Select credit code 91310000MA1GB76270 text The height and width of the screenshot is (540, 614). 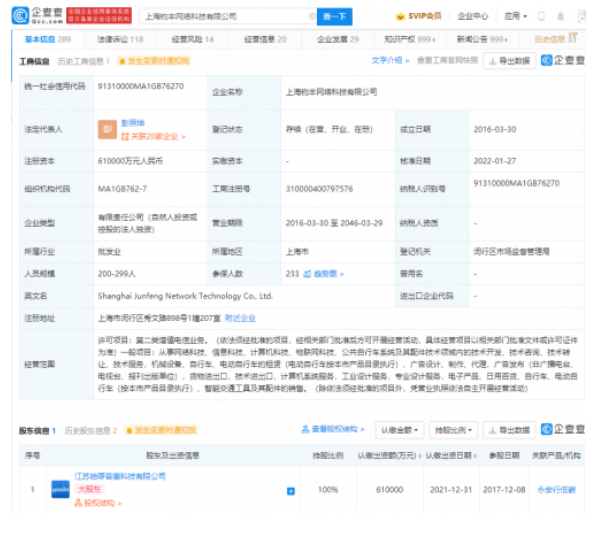[x=141, y=86]
